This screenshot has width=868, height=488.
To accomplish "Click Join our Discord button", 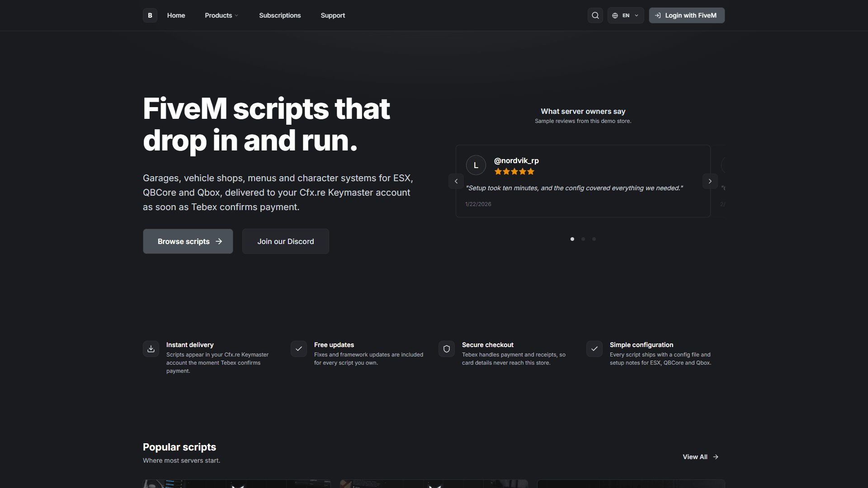I will pyautogui.click(x=286, y=241).
